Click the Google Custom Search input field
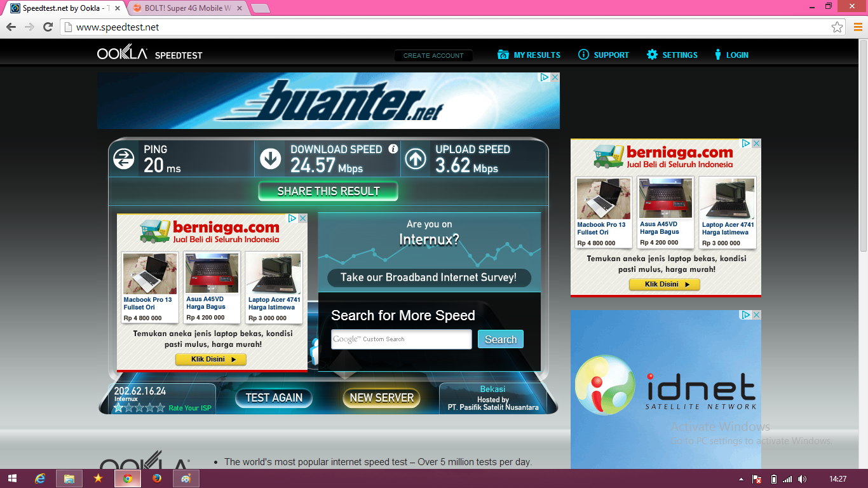 point(402,339)
